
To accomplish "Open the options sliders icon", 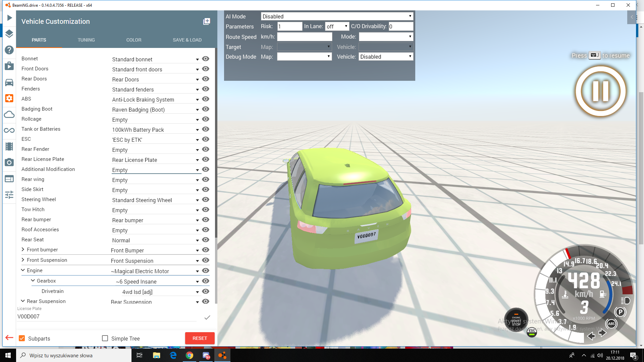I will (x=9, y=195).
